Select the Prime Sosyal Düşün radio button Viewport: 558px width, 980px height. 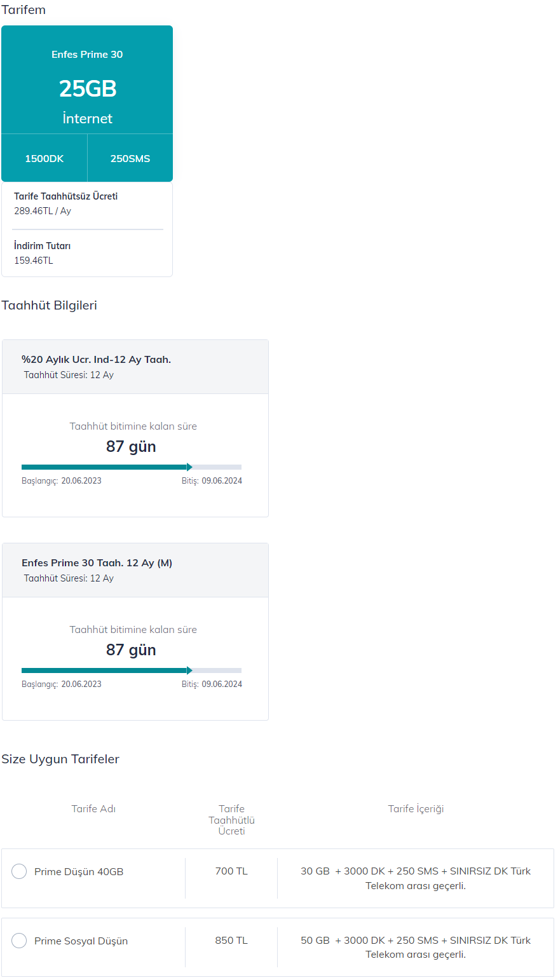click(19, 941)
